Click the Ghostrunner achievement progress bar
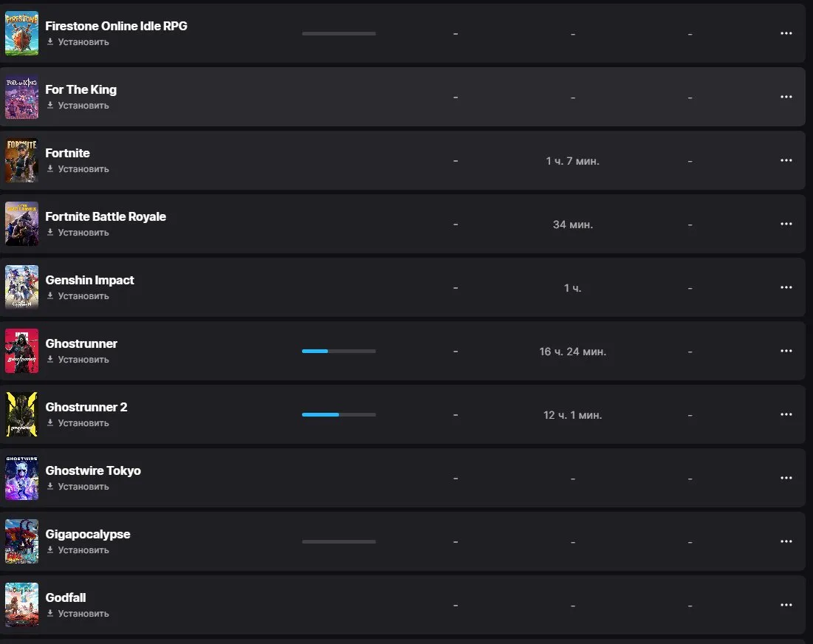Screen dimensions: 813x644 click(x=339, y=351)
